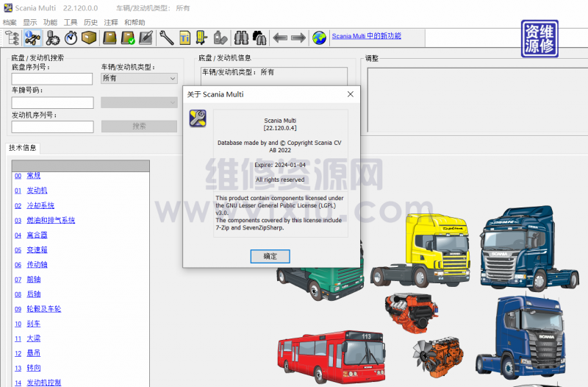Open the 07 前轴 link

tap(27, 280)
